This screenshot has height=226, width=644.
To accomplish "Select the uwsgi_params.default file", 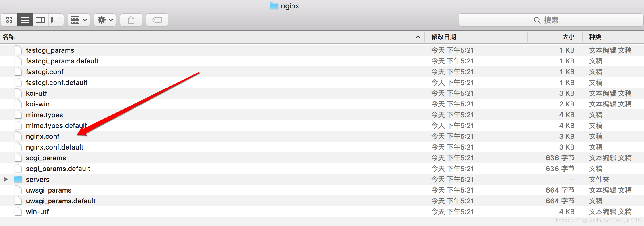I will (61, 201).
